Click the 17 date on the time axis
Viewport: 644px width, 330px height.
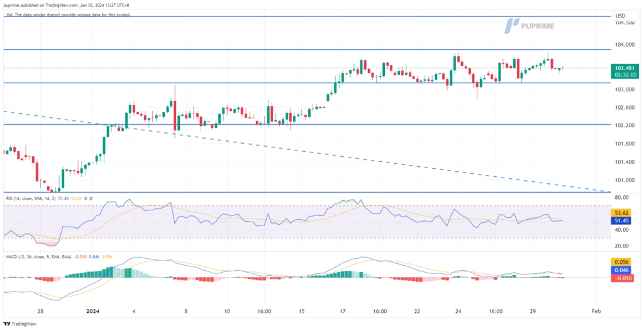point(343,312)
